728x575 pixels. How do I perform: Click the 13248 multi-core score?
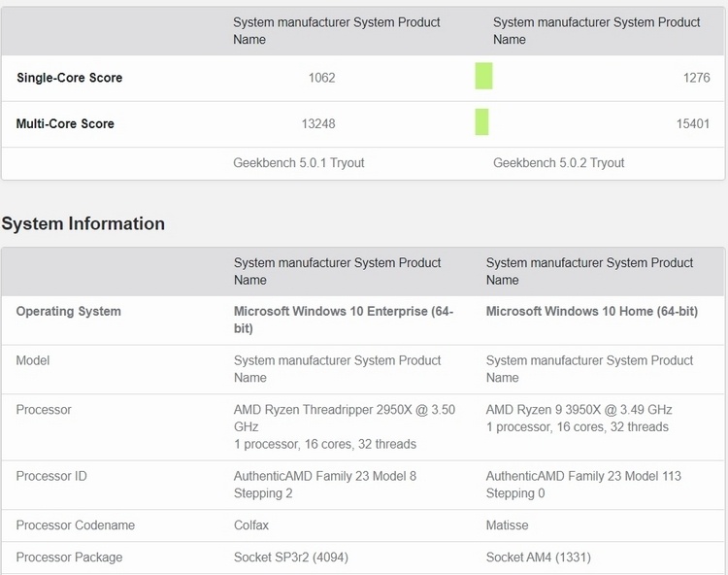[317, 123]
